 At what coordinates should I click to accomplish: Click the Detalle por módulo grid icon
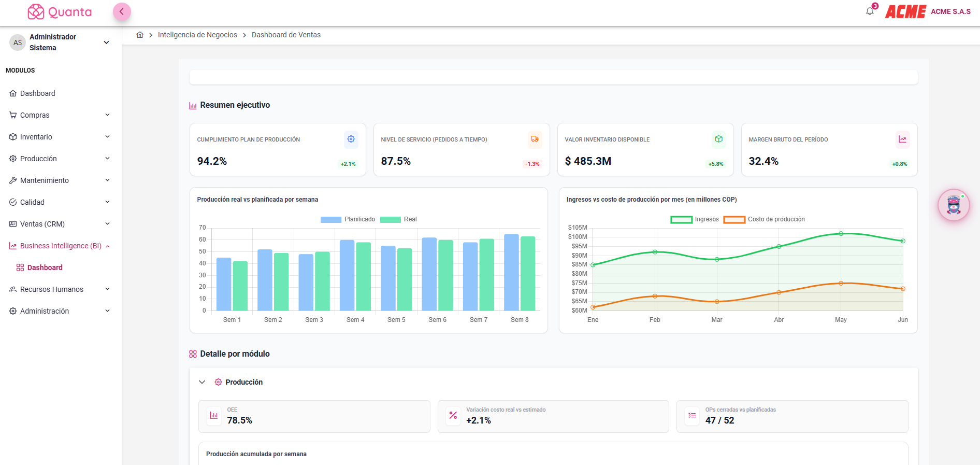pyautogui.click(x=193, y=354)
